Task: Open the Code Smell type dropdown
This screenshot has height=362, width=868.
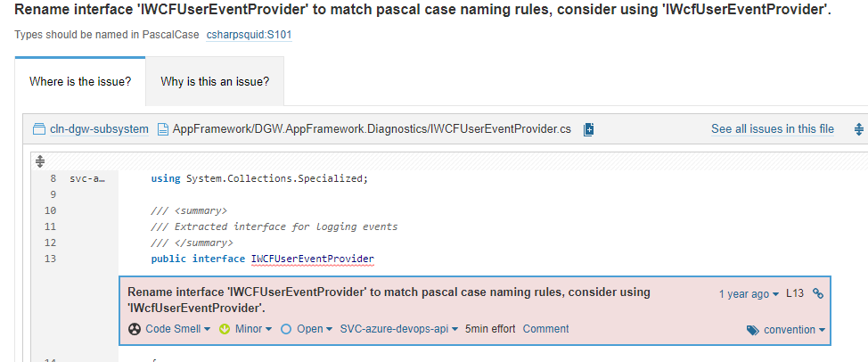Action: coord(177,329)
